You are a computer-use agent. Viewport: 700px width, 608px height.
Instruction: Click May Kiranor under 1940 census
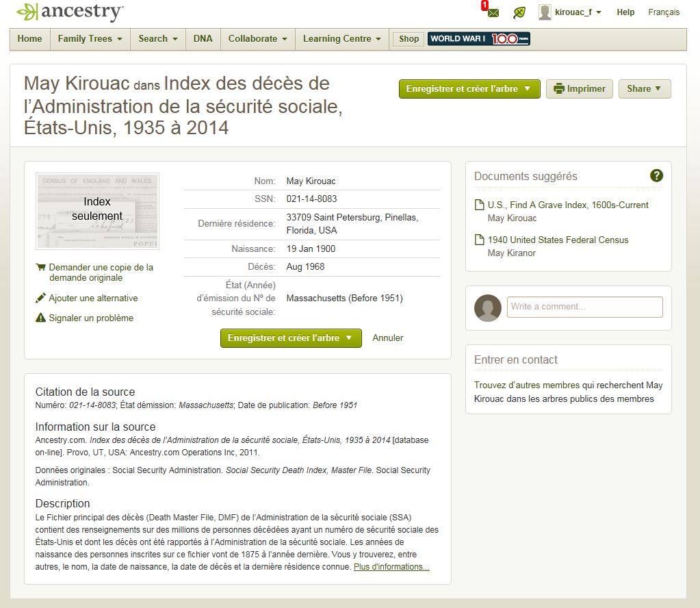click(511, 253)
